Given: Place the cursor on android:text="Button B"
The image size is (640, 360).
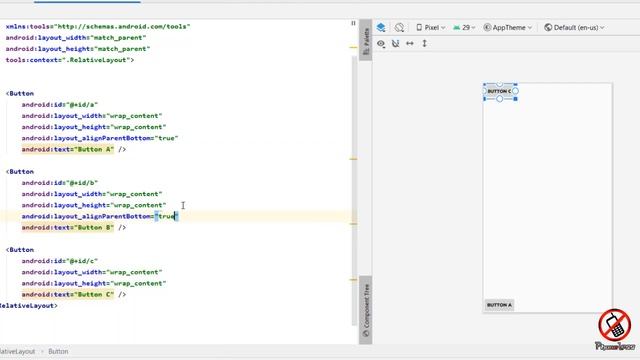Looking at the screenshot, I should point(68,227).
